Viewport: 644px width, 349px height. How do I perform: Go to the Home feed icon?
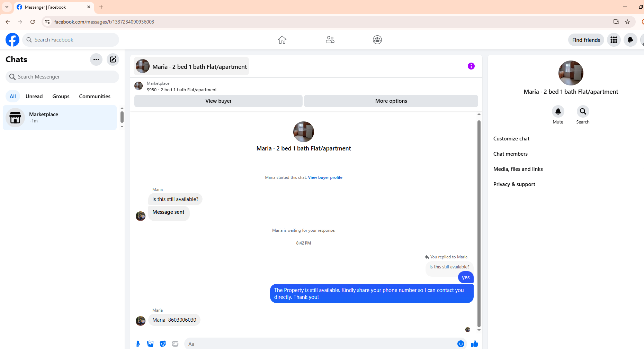(x=282, y=40)
